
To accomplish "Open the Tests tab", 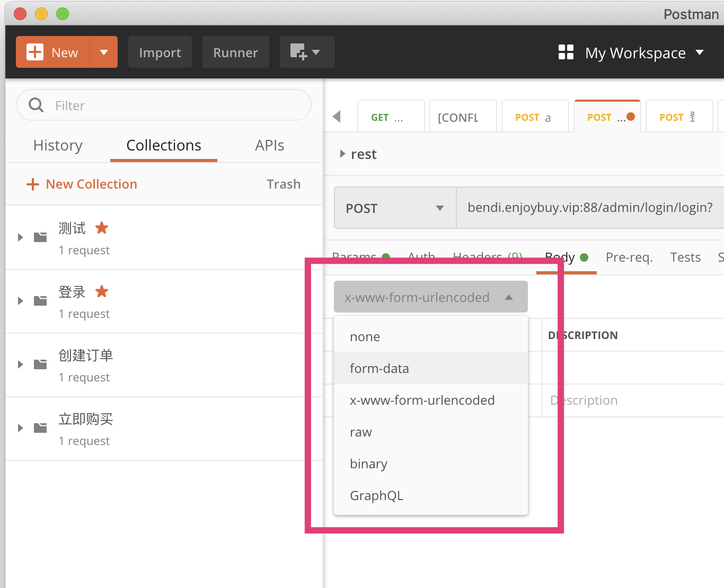I will [685, 257].
